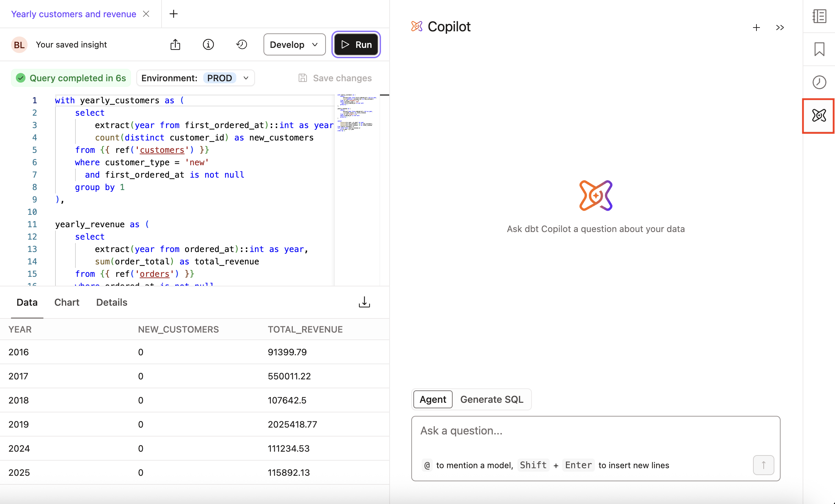Save changes to the query
This screenshot has width=835, height=504.
pos(335,78)
